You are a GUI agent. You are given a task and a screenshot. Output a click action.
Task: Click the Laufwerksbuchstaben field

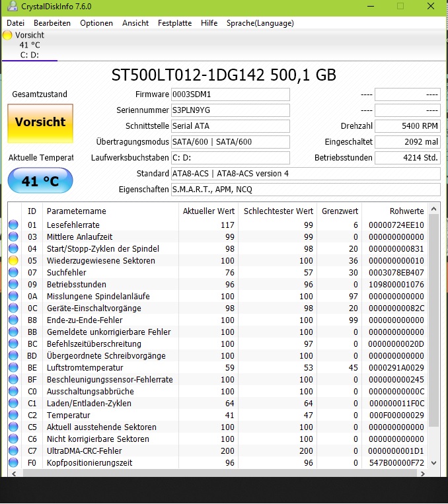click(230, 158)
